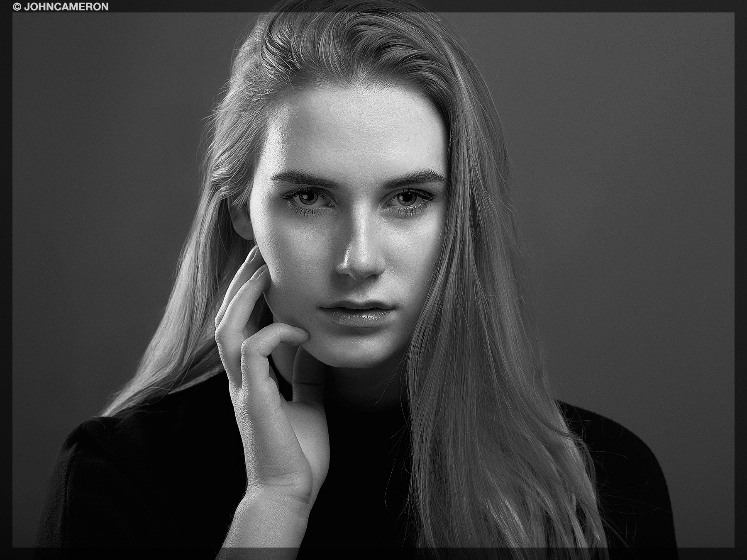Click the black turtleneck collar under the chin
747x560 pixels.
point(365,398)
